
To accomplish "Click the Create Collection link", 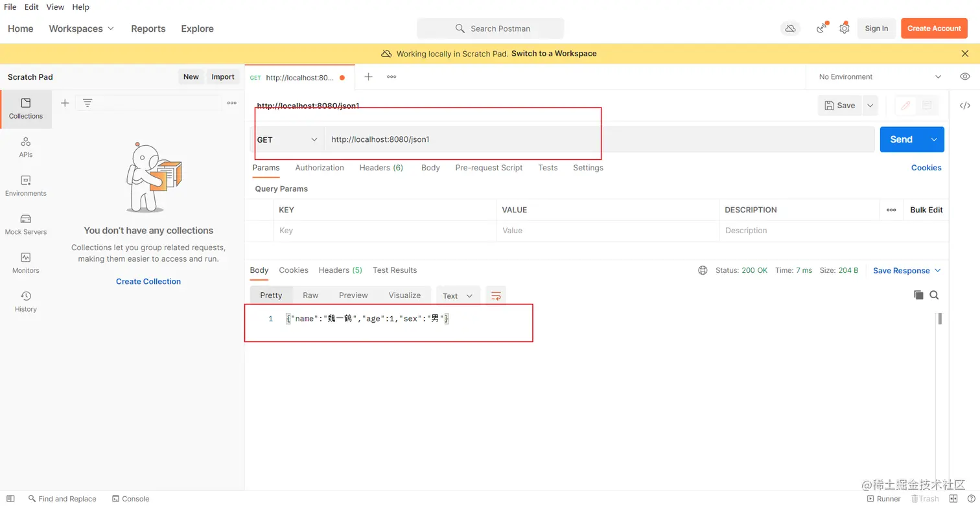I will point(148,281).
